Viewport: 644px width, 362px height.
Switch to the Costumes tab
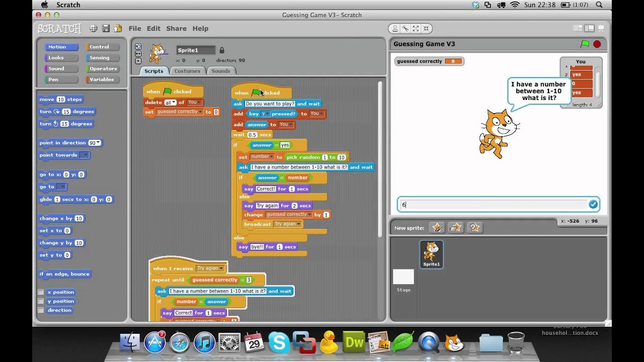(x=187, y=71)
